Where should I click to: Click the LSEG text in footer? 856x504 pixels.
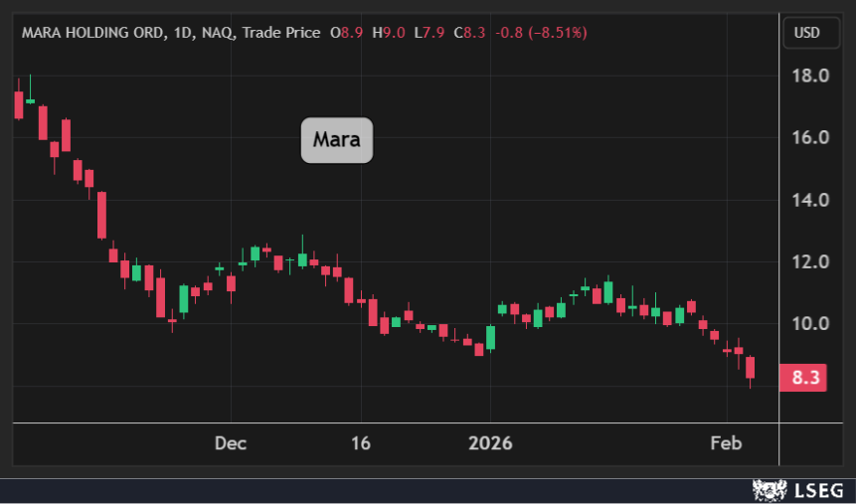coord(815,490)
